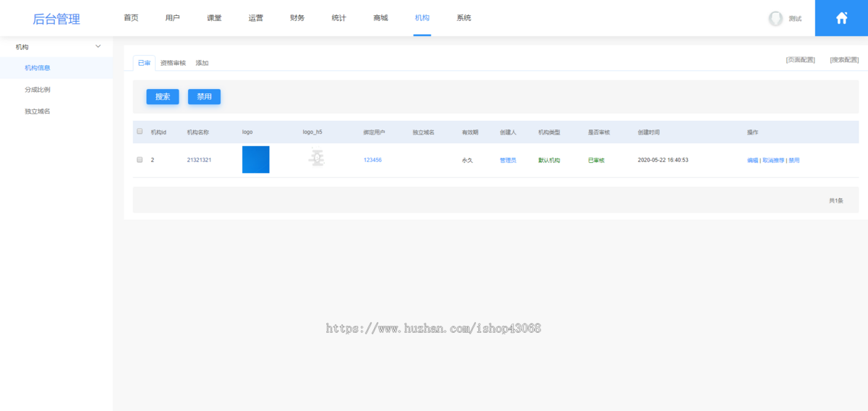Click the 创建时间 column header
The image size is (868, 411).
648,132
